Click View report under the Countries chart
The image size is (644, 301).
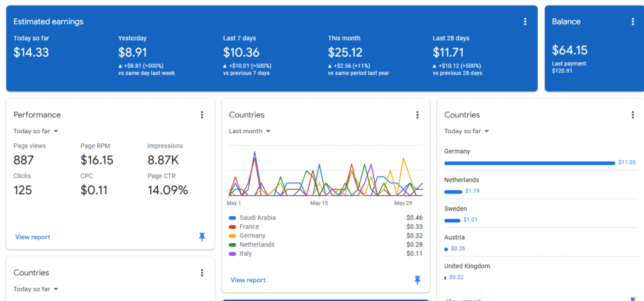[248, 280]
